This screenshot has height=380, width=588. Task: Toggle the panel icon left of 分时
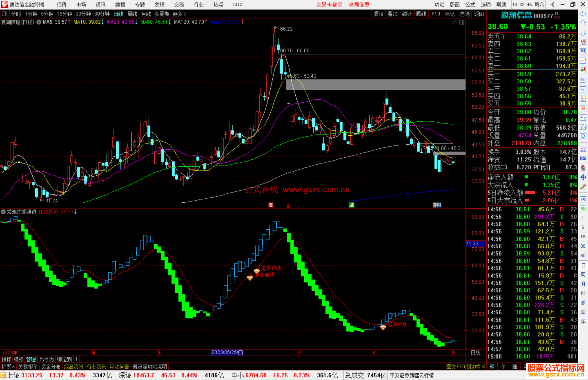click(5, 14)
